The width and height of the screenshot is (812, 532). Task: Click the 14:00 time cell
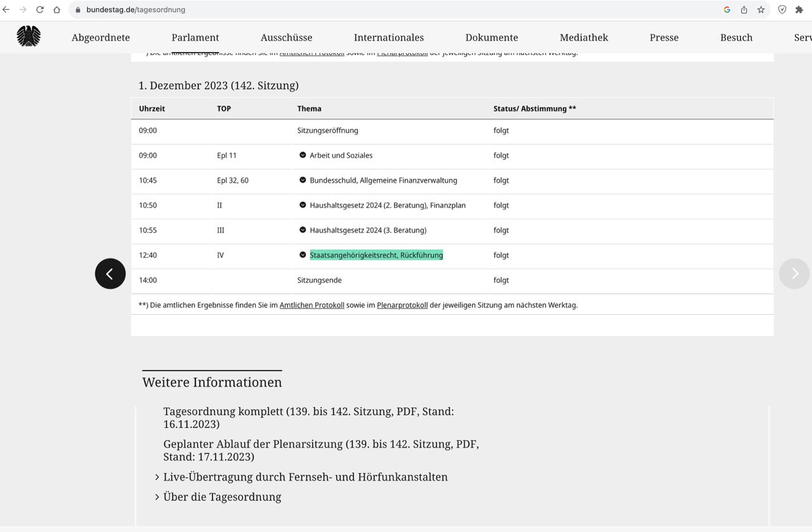[148, 280]
